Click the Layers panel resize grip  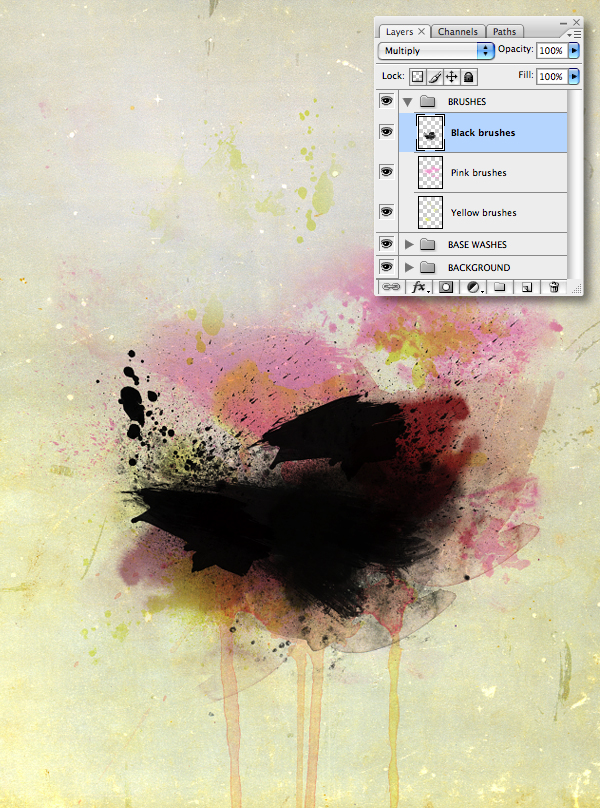point(577,289)
